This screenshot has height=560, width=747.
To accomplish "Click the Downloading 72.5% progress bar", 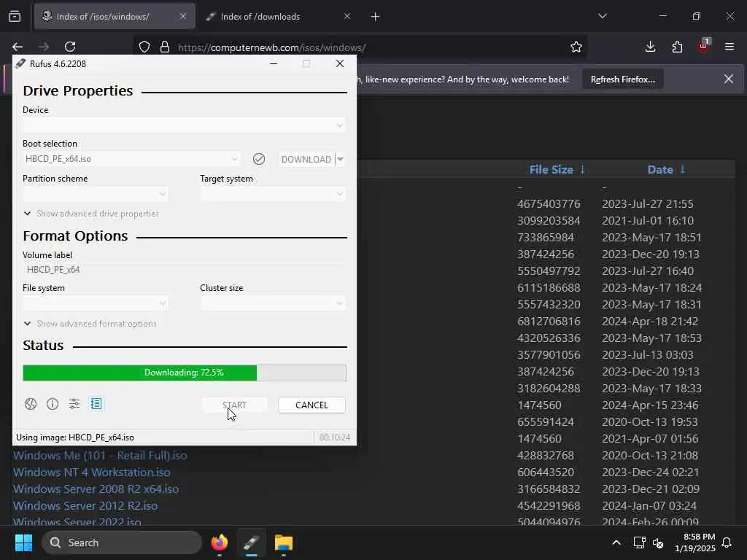I will [x=185, y=373].
